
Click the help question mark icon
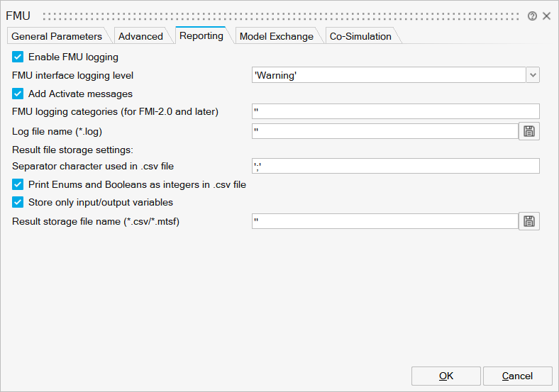pos(532,16)
